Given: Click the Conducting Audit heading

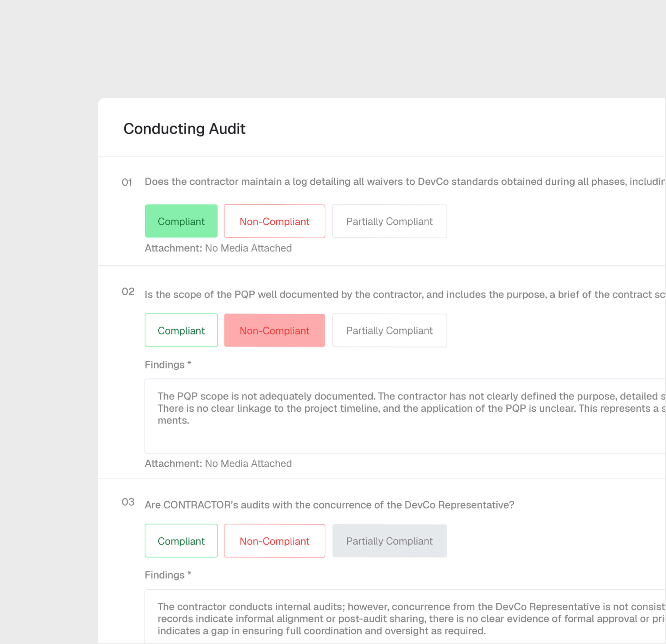Looking at the screenshot, I should [x=184, y=129].
